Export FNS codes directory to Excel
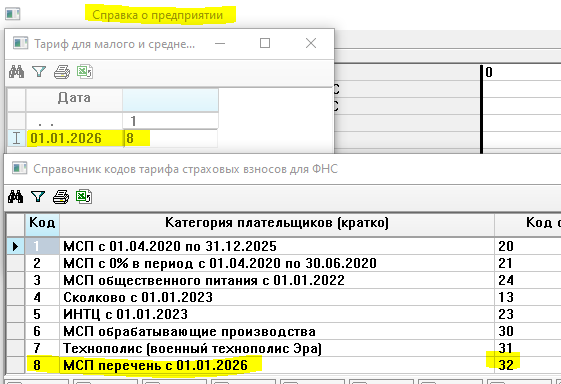Viewport: 561px width, 384px height. [x=84, y=197]
